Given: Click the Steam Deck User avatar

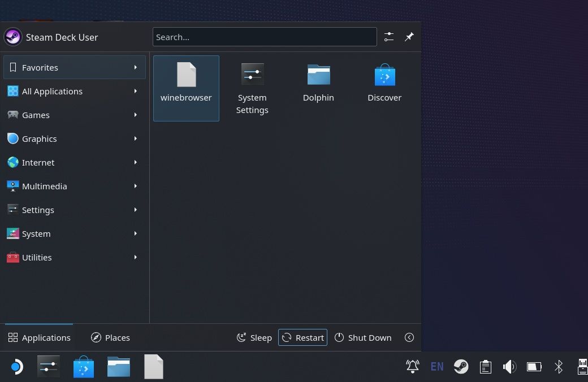Looking at the screenshot, I should (x=13, y=37).
